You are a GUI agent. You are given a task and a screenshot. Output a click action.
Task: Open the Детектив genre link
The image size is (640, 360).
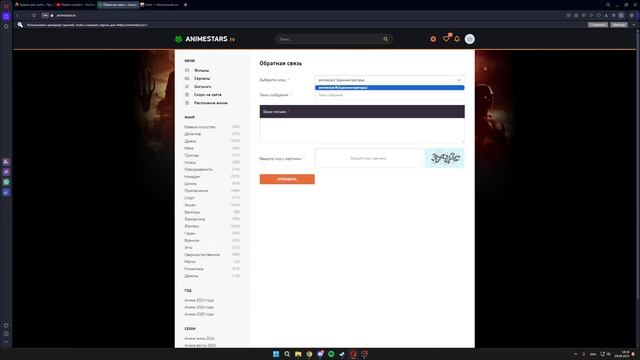[x=193, y=134]
